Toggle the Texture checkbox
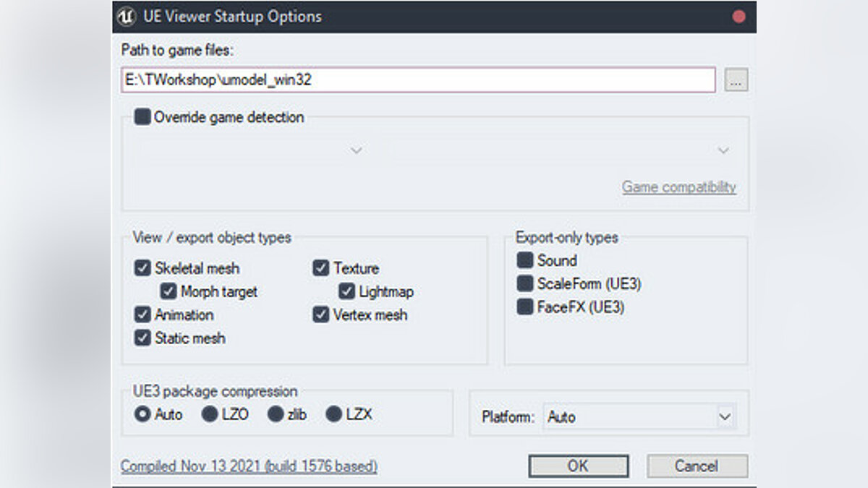868x488 pixels. (321, 268)
